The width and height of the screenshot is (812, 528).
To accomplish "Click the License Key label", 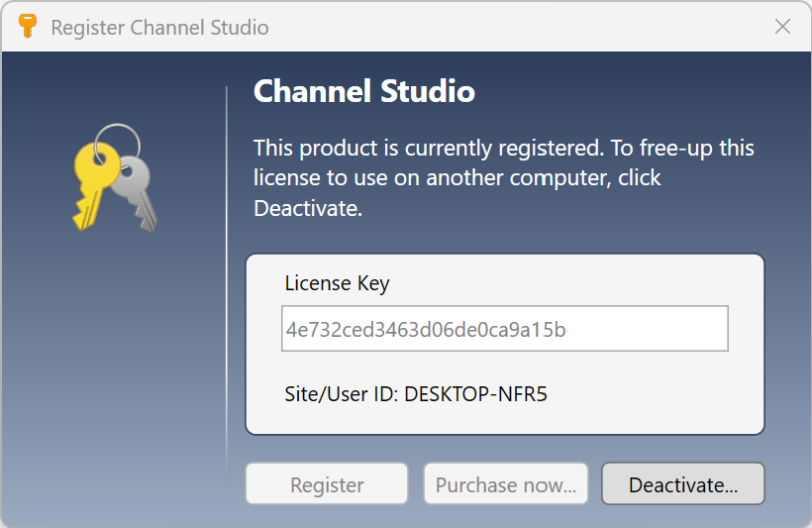I will click(x=337, y=283).
